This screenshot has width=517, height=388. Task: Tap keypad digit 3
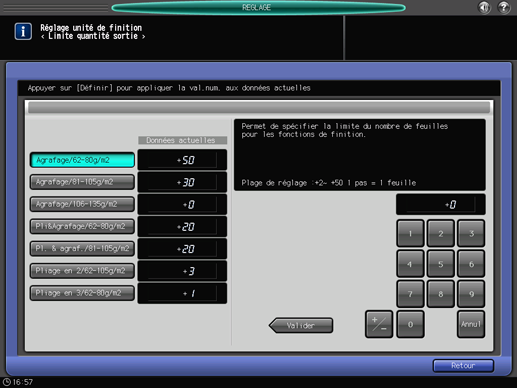(x=471, y=233)
